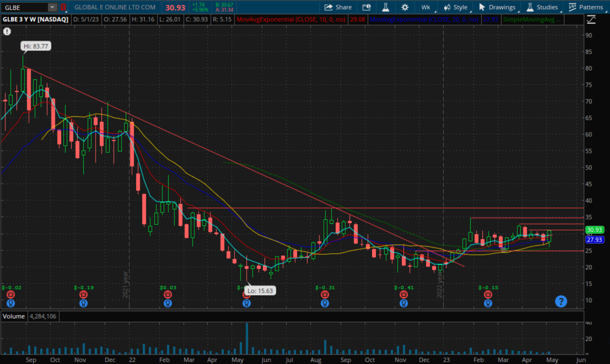Click the blue 27.93 price axis bubble
Screen dimensions: 610x364
(x=594, y=240)
